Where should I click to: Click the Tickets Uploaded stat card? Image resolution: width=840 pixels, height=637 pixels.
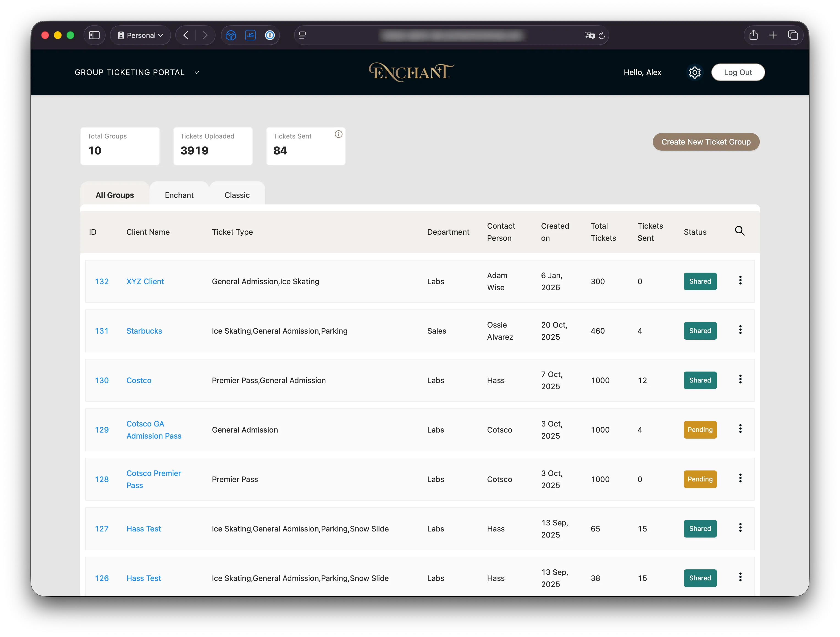(213, 146)
